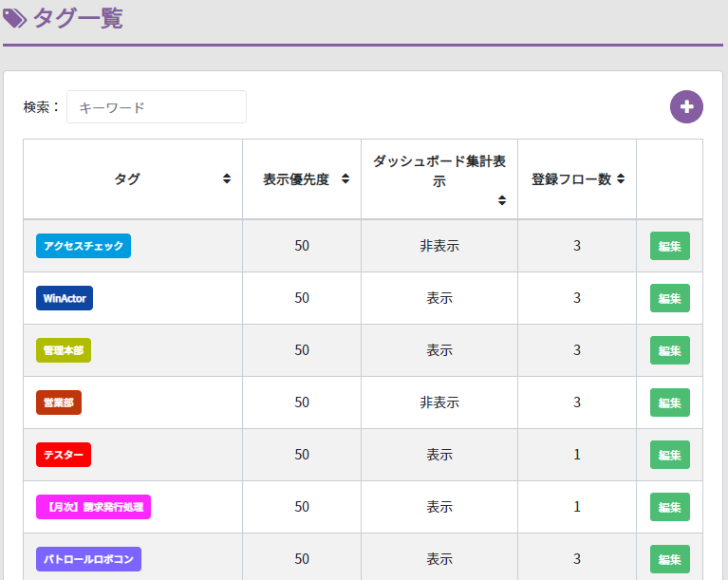This screenshot has height=580, width=728.
Task: Select the テスター red tag badge
Action: click(64, 455)
